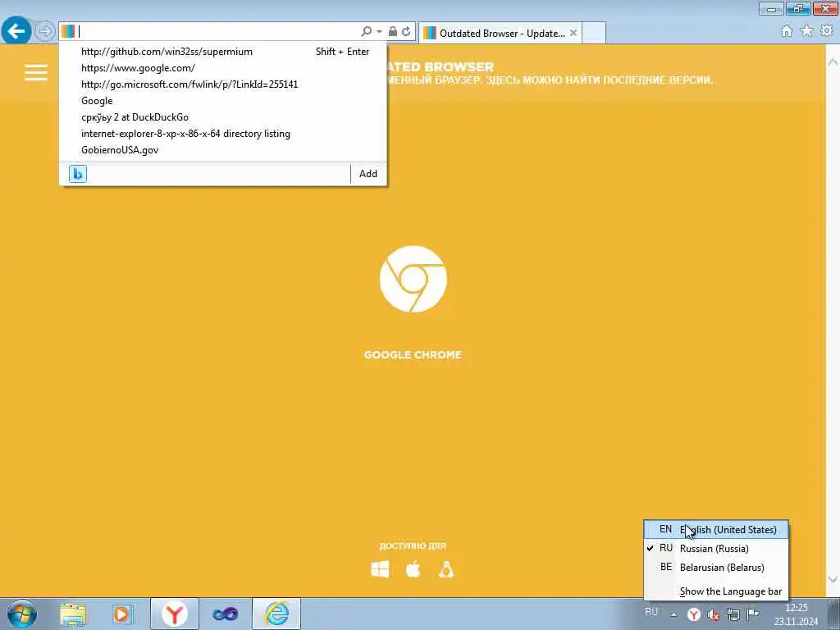The image size is (840, 630).
Task: Choose the GobiernoUSA.gov entry
Action: pos(223,150)
